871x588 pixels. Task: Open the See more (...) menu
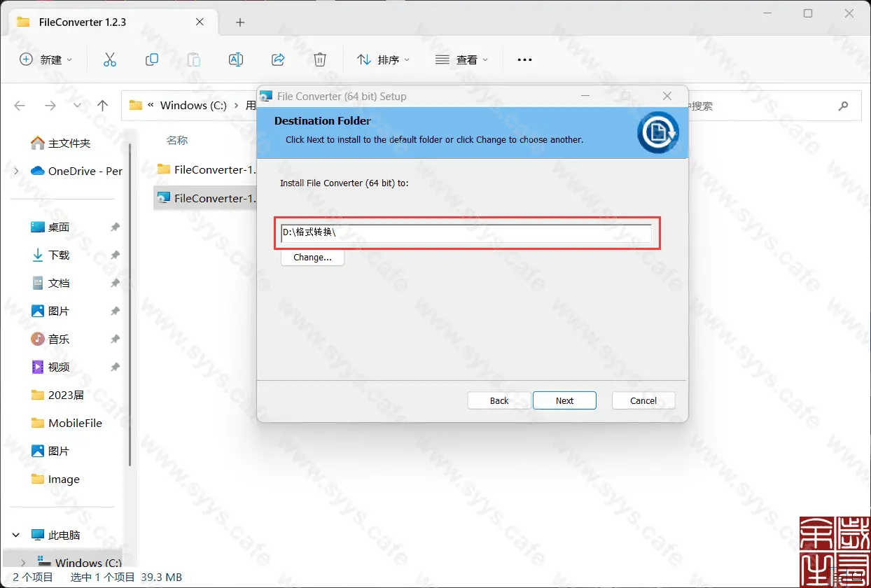pyautogui.click(x=524, y=59)
